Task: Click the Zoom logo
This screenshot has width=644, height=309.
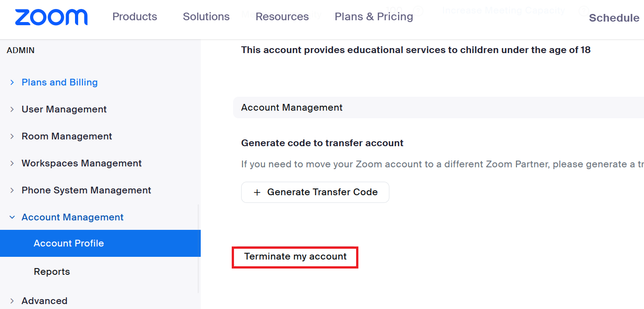Action: tap(51, 17)
